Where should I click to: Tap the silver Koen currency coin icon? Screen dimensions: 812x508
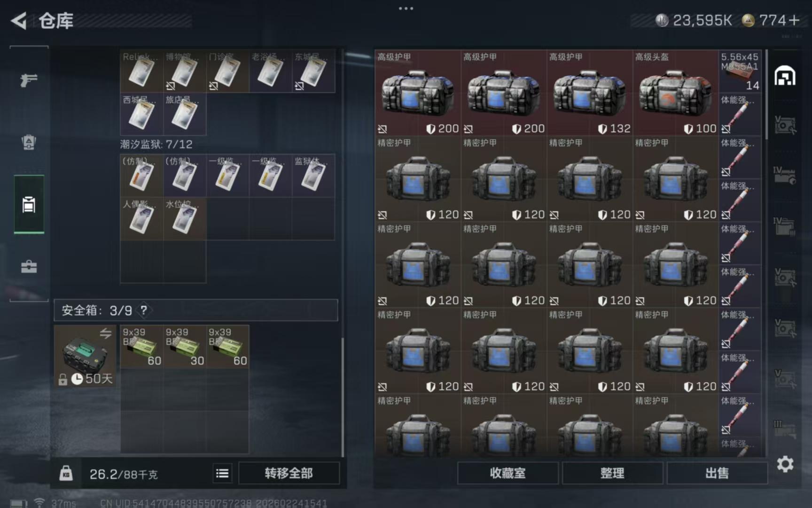(662, 20)
